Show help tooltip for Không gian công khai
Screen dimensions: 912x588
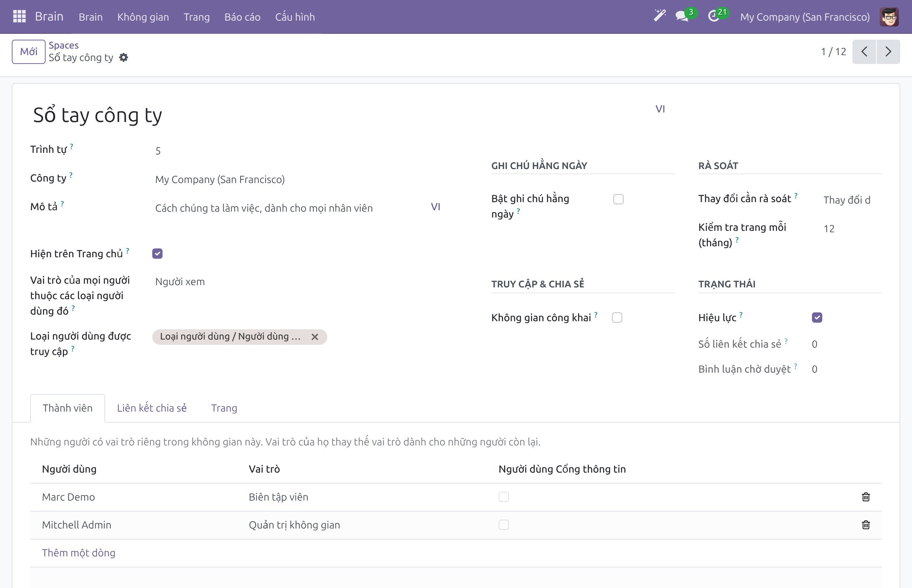tap(596, 314)
